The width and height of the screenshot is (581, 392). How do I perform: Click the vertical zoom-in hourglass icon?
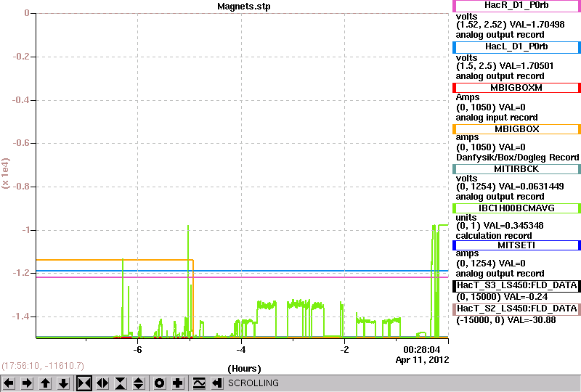coord(121,383)
